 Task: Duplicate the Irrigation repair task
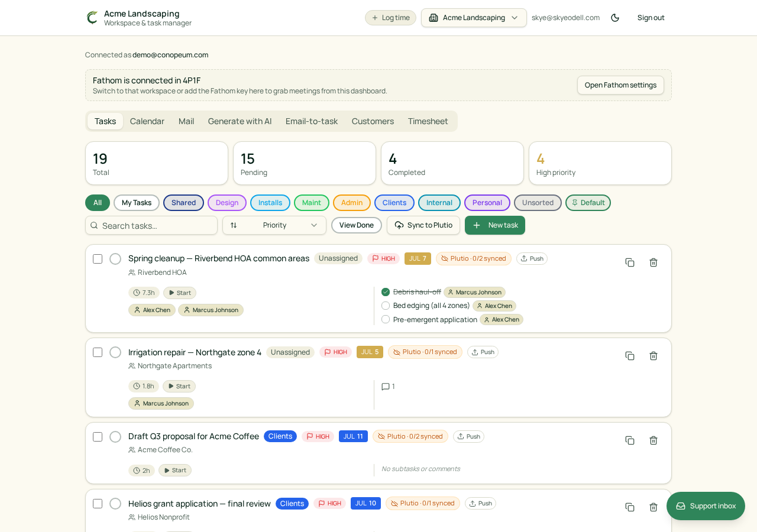630,356
